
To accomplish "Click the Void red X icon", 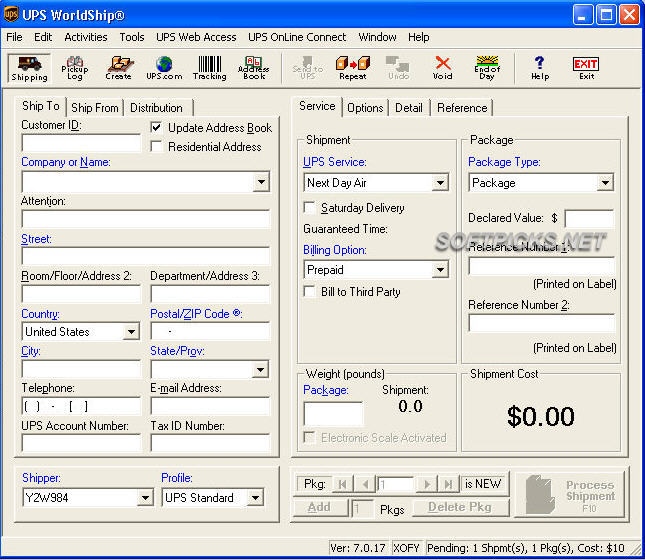I will click(443, 68).
